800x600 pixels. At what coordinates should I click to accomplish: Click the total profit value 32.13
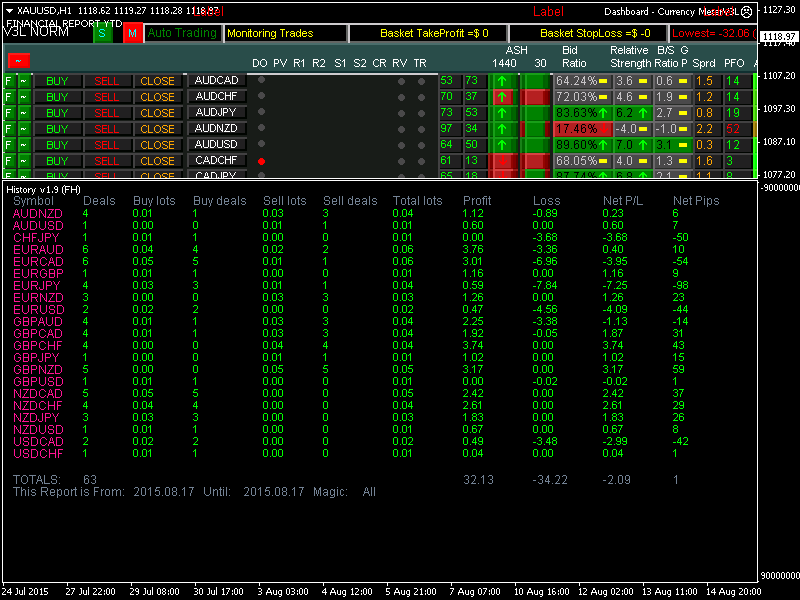point(478,480)
